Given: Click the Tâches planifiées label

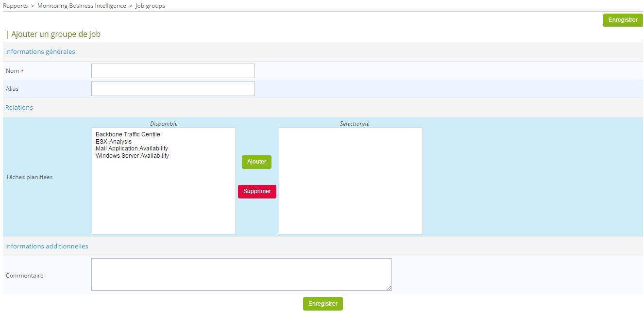Looking at the screenshot, I should click(x=29, y=177).
